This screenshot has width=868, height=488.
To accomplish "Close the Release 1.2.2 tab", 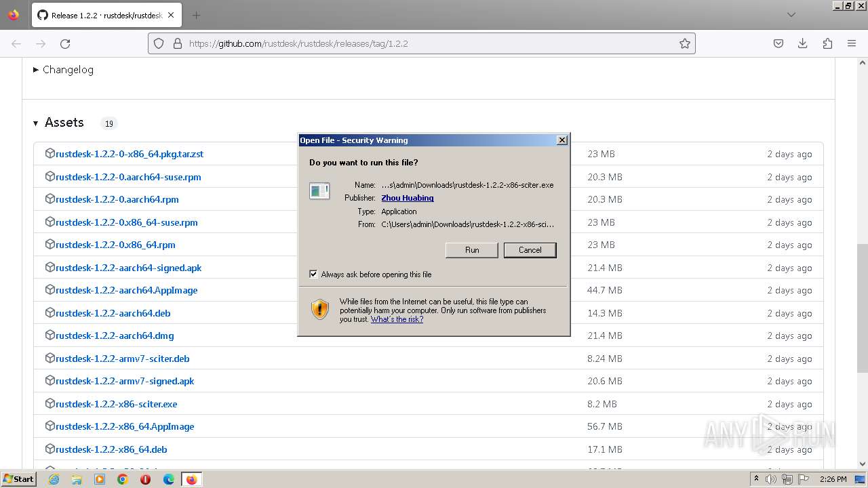I will 171,15.
